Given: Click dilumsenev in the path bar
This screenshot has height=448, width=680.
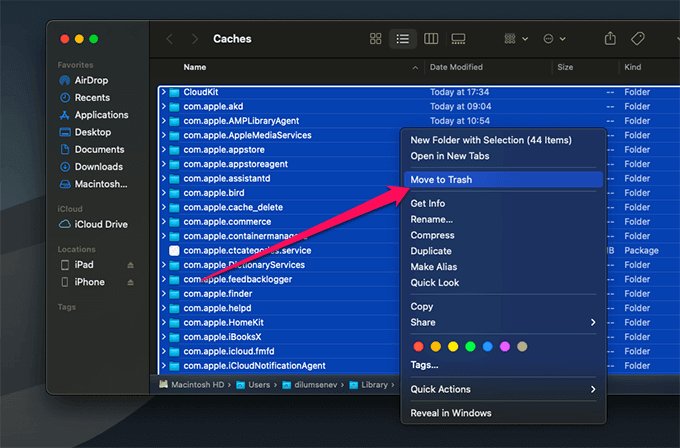Looking at the screenshot, I should click(x=310, y=385).
